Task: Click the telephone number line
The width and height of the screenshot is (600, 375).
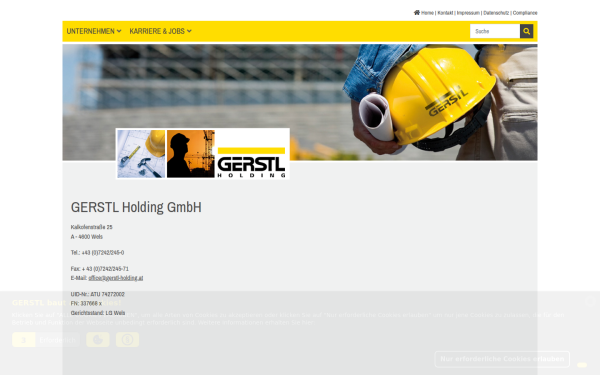Action: pyautogui.click(x=97, y=253)
